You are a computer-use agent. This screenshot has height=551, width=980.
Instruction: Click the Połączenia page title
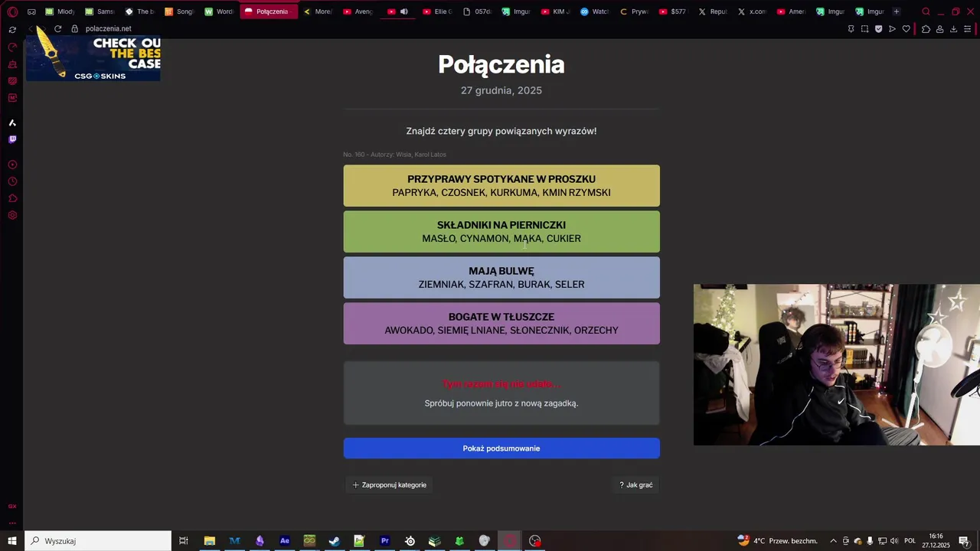pyautogui.click(x=501, y=64)
